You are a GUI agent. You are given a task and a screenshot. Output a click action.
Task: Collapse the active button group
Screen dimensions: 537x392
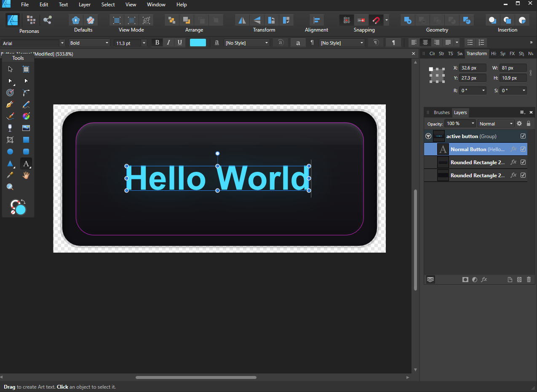[428, 136]
